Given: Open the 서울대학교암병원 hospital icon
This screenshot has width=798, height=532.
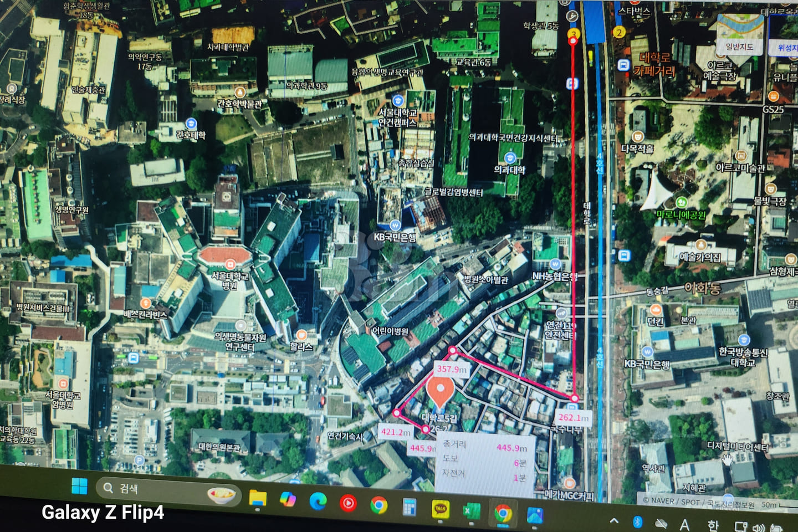Looking at the screenshot, I should [x=63, y=383].
